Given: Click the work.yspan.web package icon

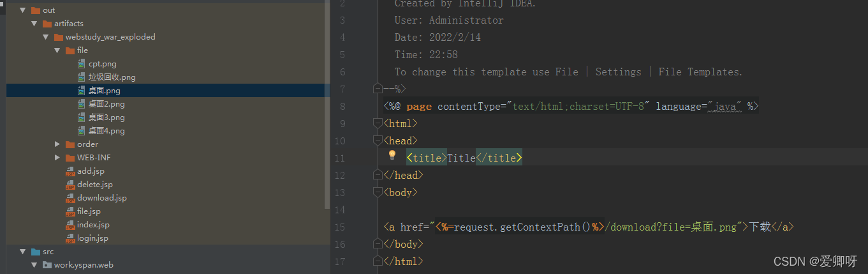Looking at the screenshot, I should [x=47, y=265].
